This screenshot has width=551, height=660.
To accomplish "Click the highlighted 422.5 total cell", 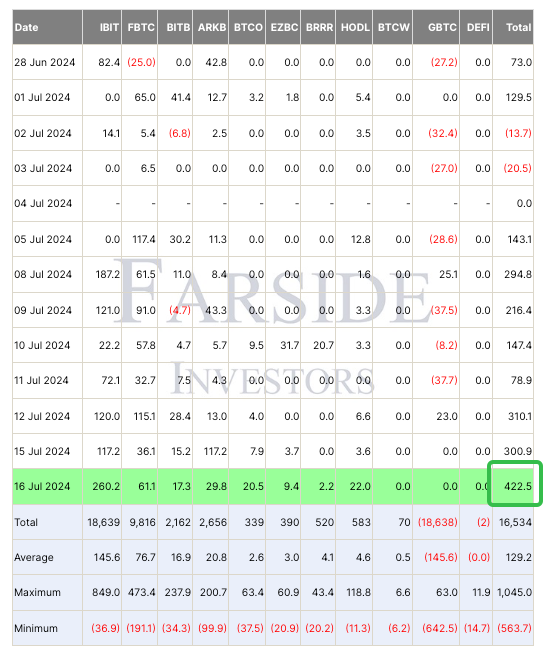I will (x=518, y=487).
